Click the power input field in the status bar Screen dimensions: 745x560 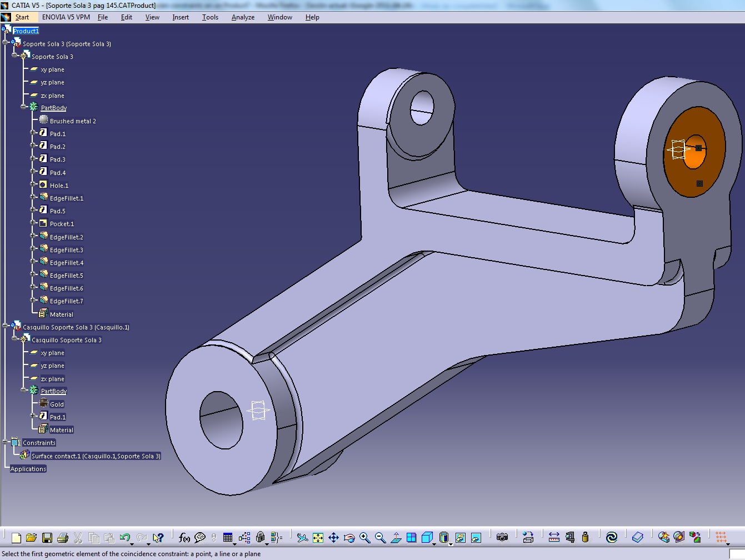click(737, 554)
